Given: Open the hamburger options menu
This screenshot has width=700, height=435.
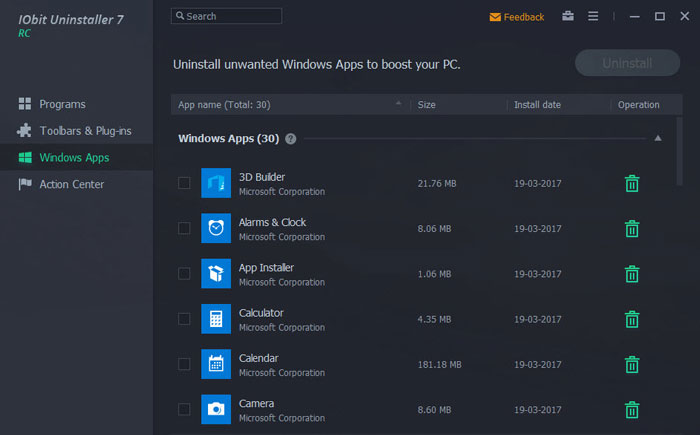Looking at the screenshot, I should tap(593, 16).
